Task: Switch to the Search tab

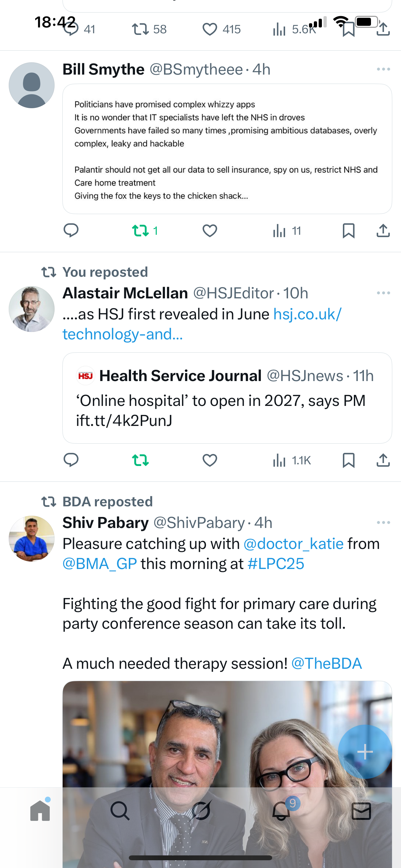Action: [x=120, y=811]
